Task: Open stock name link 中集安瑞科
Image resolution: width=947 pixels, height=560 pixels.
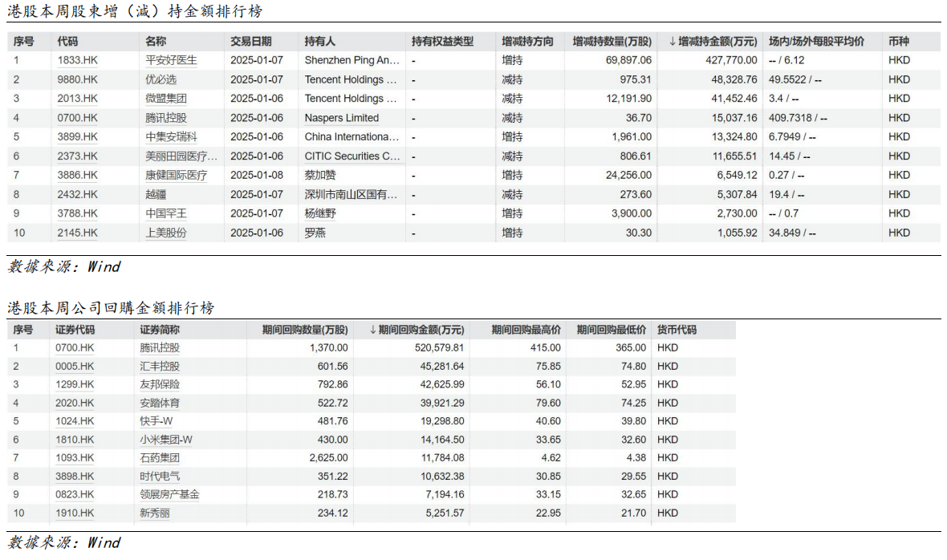Action: coord(171,137)
